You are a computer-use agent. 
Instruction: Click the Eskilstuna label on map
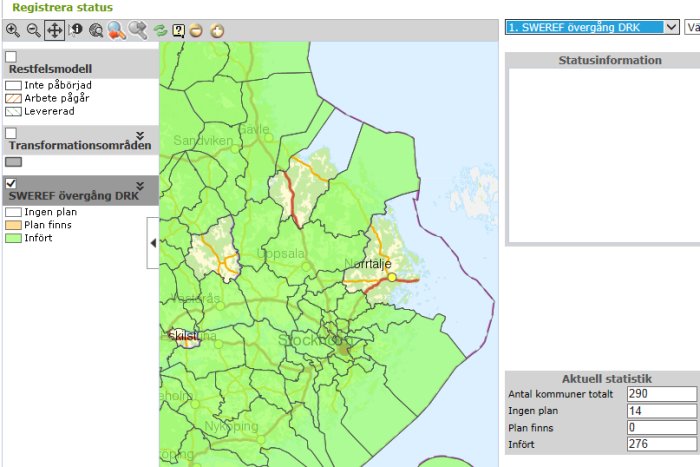(189, 335)
